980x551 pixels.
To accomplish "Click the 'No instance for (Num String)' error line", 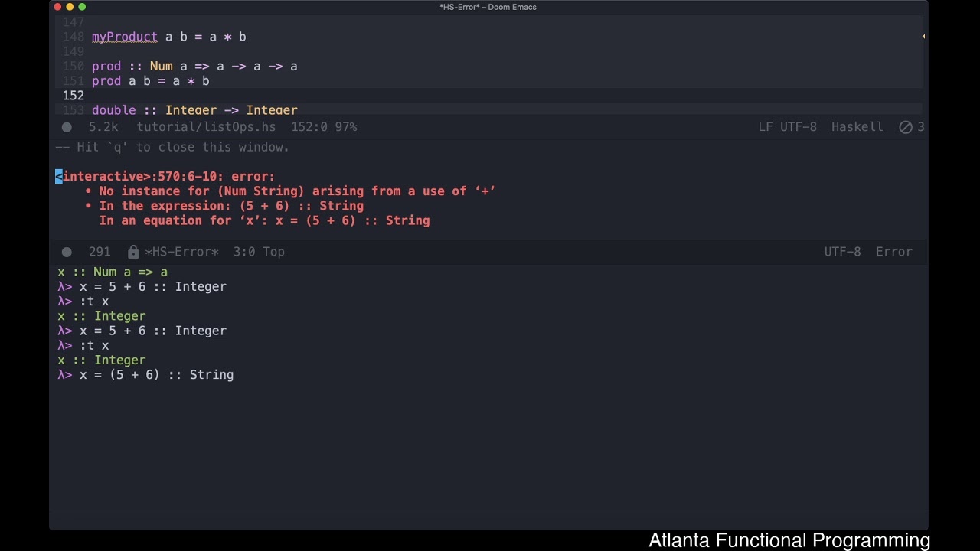I will tap(297, 191).
